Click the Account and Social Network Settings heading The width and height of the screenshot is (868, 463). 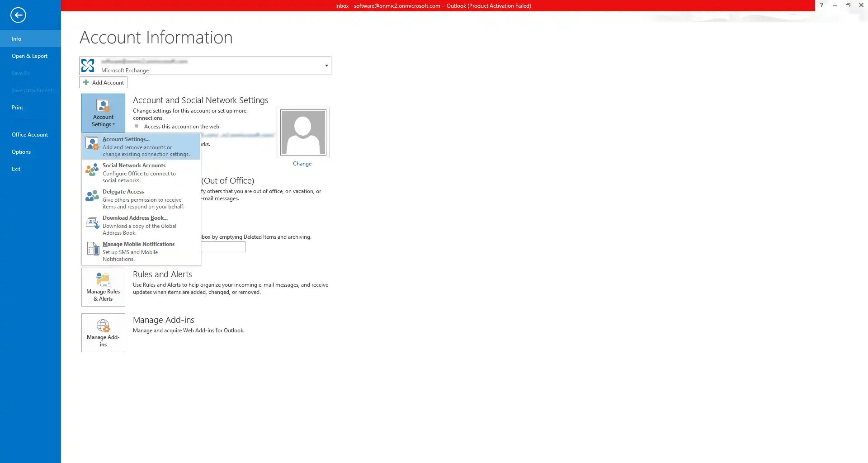point(201,100)
